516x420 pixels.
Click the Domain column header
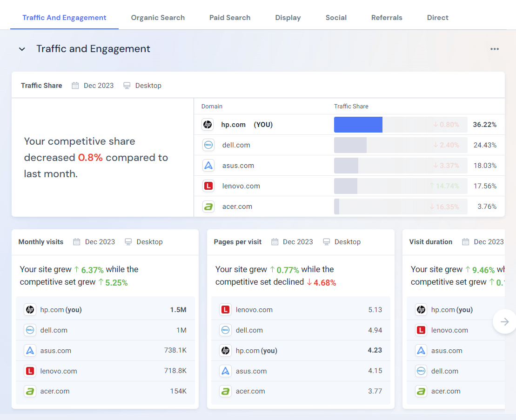212,106
